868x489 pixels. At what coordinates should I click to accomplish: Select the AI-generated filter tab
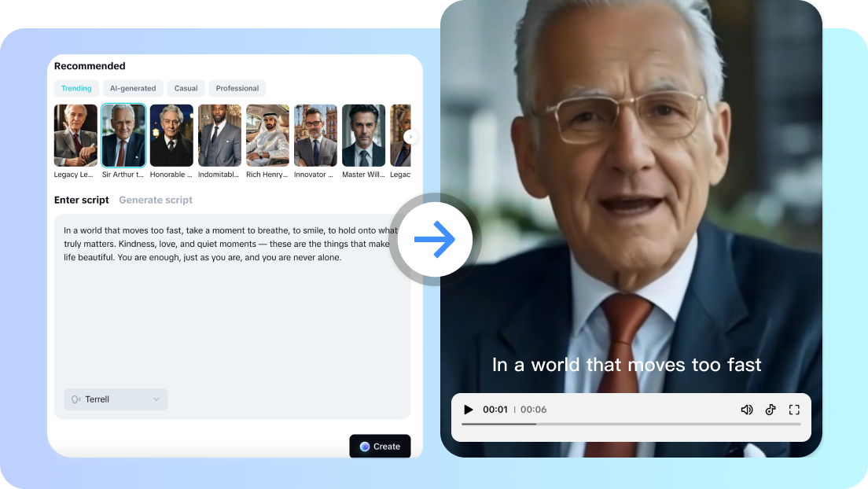(x=133, y=88)
